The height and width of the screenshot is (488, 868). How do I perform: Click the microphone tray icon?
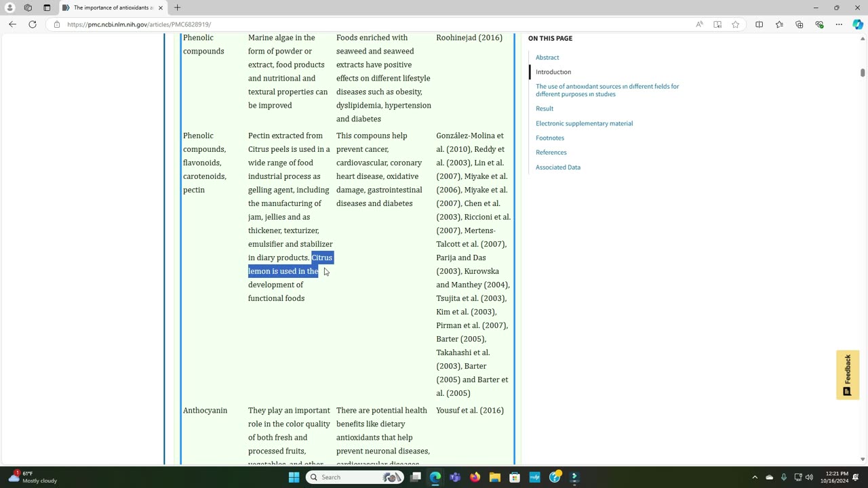pos(784,477)
